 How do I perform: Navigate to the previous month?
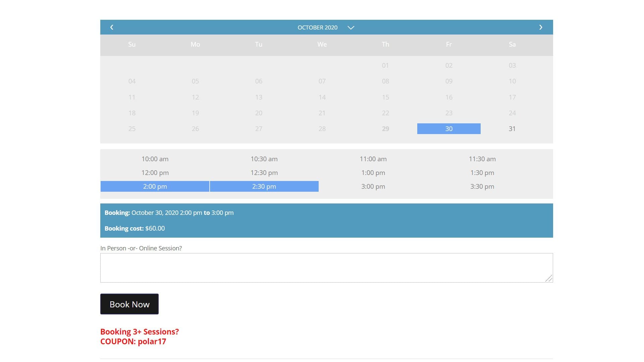112,27
